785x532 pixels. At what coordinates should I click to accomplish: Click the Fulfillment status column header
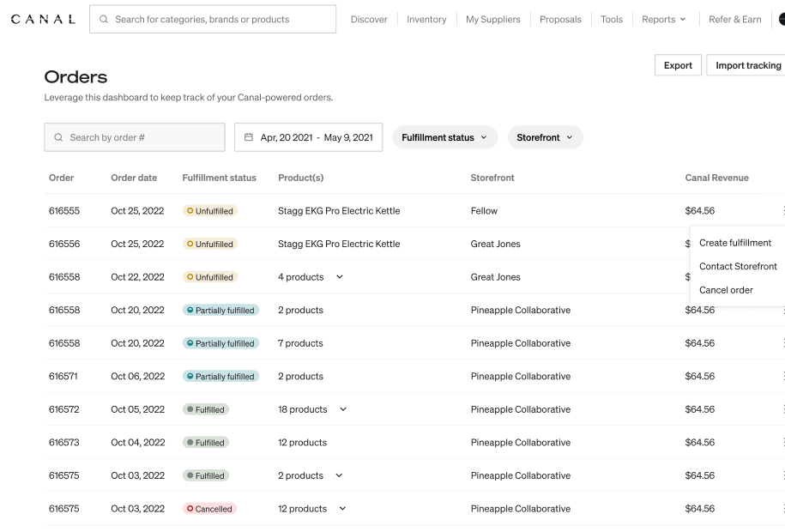click(x=220, y=178)
